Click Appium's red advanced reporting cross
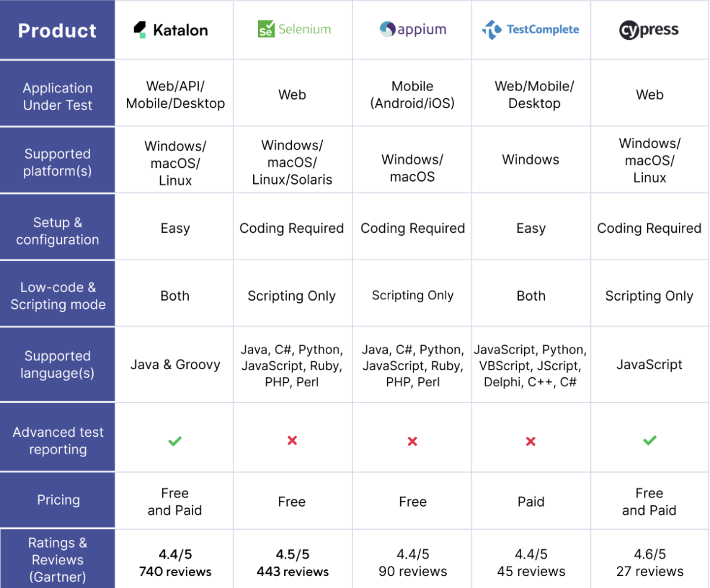Screen dimensions: 710x588 [412, 441]
